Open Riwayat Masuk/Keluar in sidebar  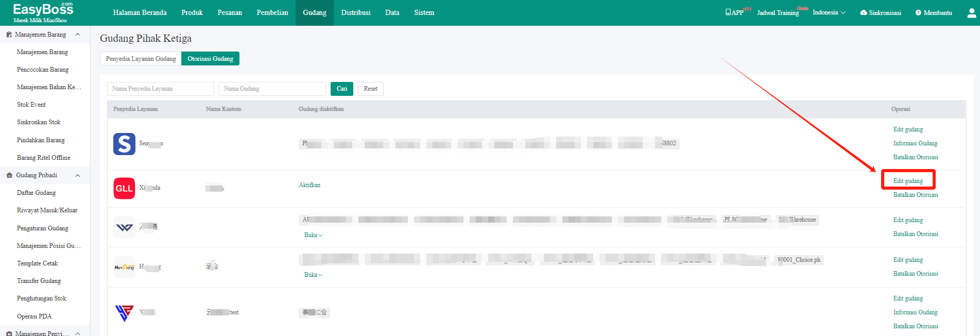pyautogui.click(x=47, y=210)
